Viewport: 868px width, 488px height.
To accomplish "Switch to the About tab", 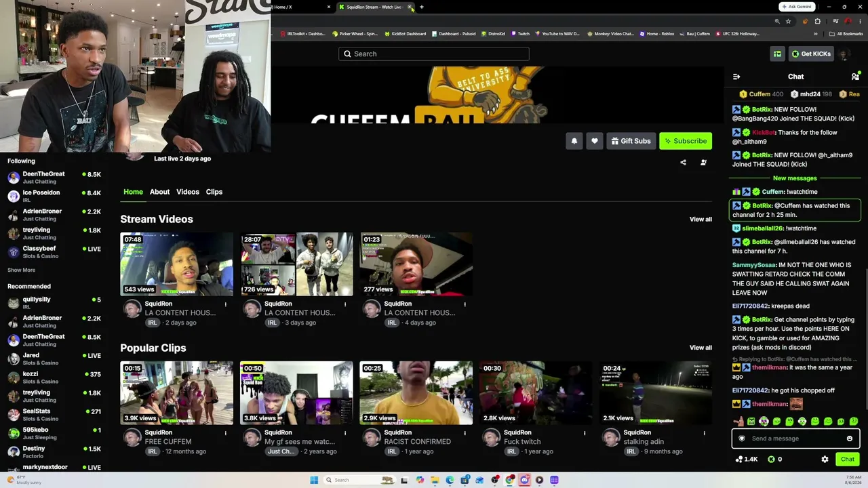I will click(159, 192).
